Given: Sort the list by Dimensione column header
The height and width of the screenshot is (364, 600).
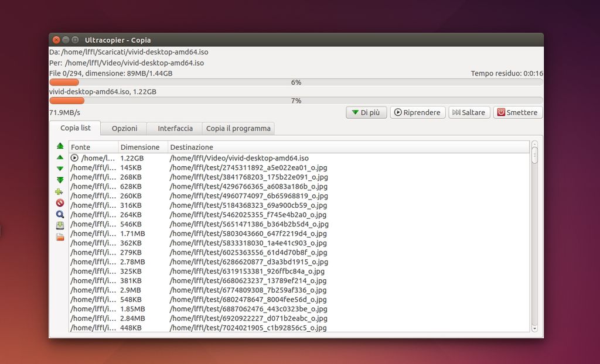Looking at the screenshot, I should 139,147.
